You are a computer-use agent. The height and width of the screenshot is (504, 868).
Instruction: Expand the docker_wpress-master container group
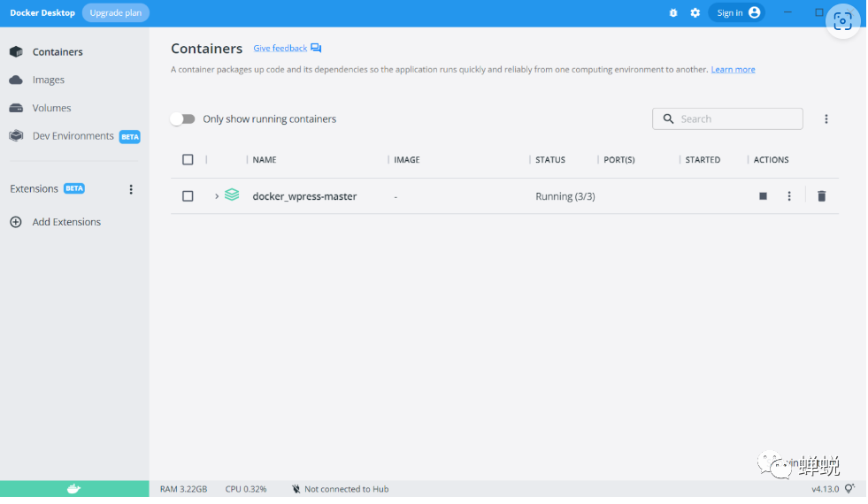pos(217,196)
